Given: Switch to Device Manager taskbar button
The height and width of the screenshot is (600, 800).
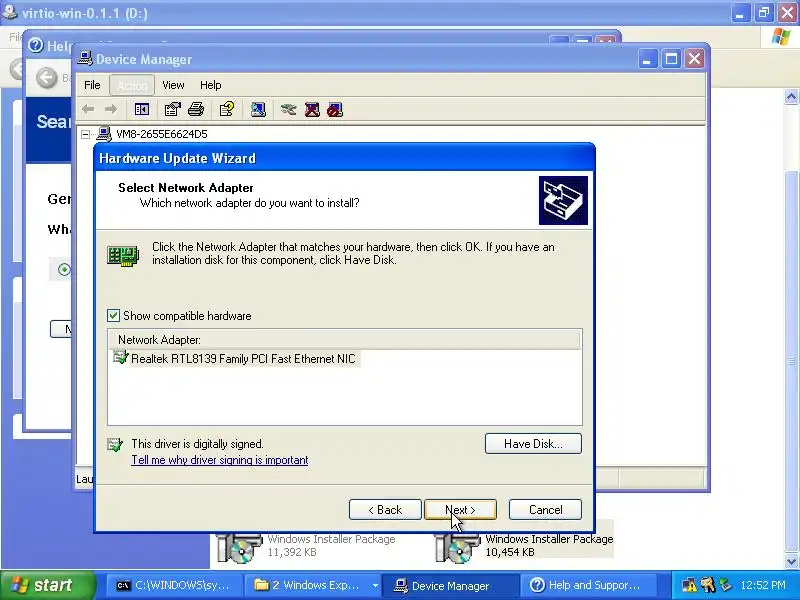Looking at the screenshot, I should 451,585.
